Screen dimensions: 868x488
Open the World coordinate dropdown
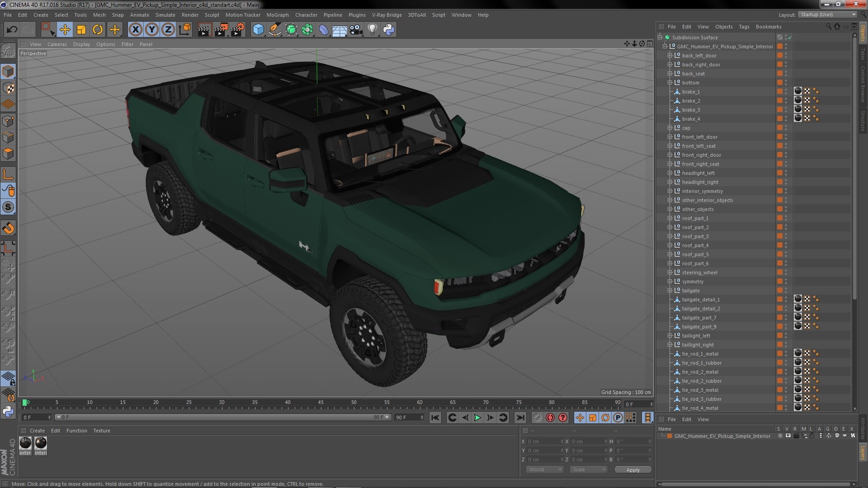click(544, 469)
